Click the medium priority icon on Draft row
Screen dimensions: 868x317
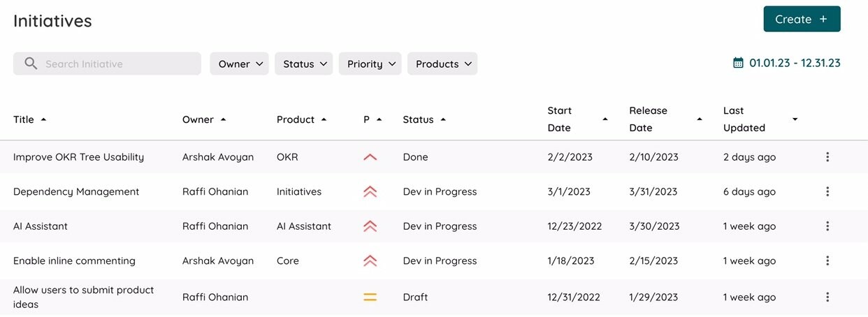(370, 297)
